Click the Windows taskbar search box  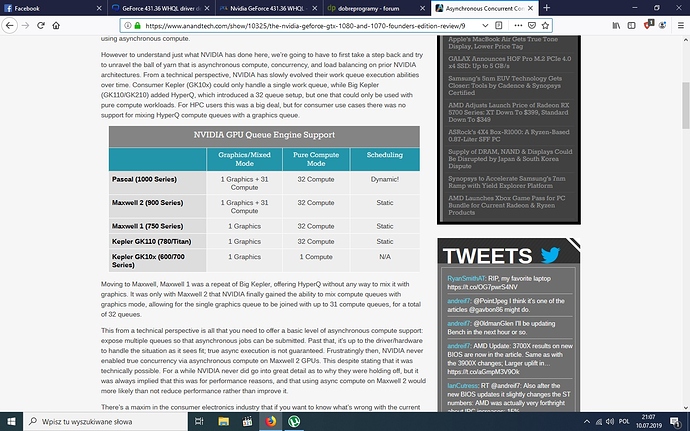coord(106,422)
